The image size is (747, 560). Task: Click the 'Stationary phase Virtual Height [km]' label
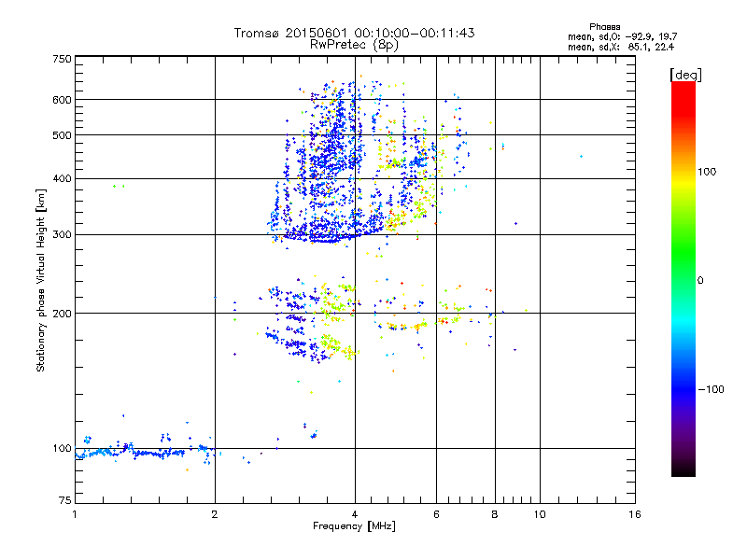[x=40, y=280]
